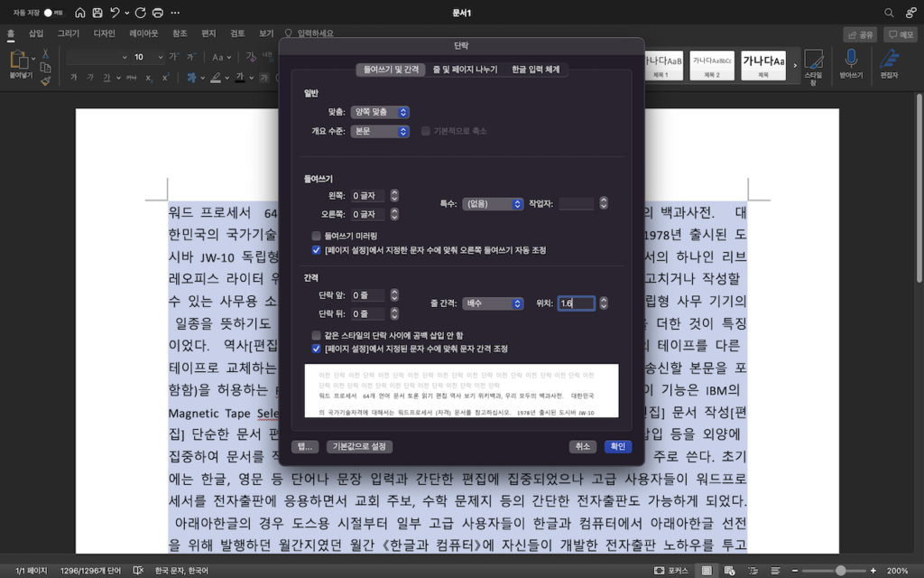Click the spelling check book icon in status bar
The width and height of the screenshot is (924, 578).
(138, 571)
